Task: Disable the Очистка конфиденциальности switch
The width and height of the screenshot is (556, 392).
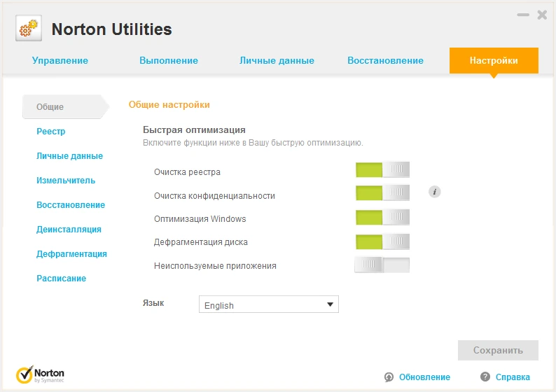Action: point(382,192)
